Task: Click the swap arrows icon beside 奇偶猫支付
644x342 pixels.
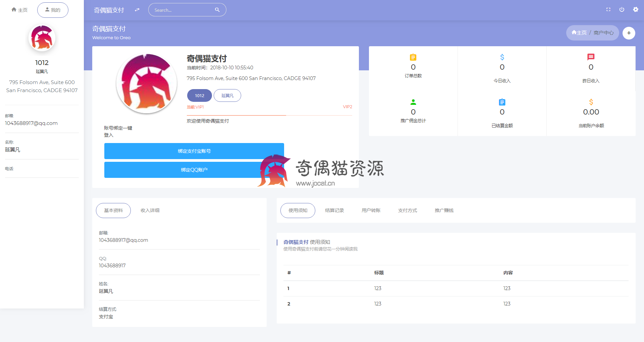Action: tap(137, 10)
